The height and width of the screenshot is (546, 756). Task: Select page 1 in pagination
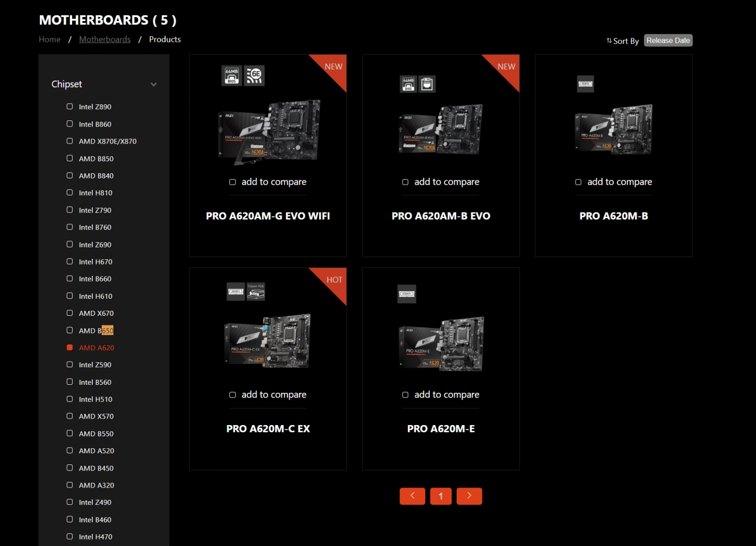click(440, 496)
